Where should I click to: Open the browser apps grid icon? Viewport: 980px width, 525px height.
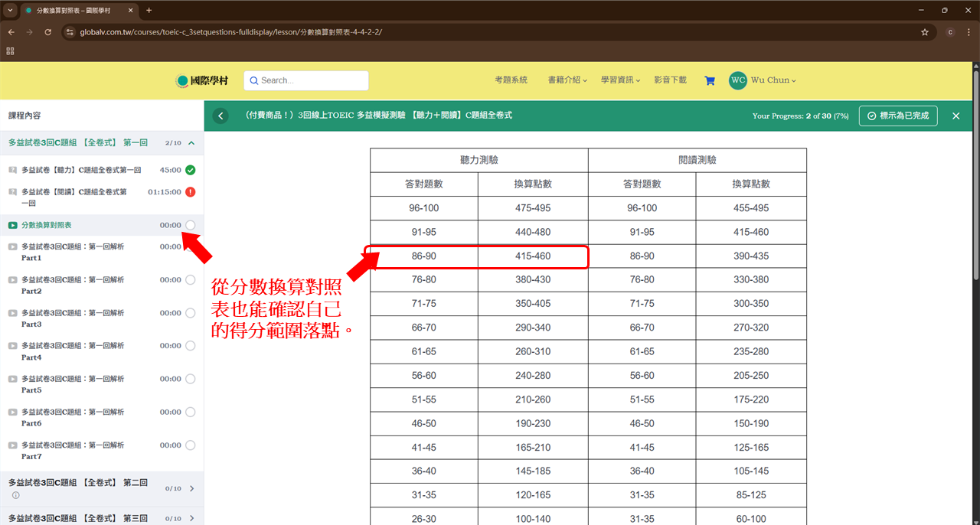coord(11,51)
